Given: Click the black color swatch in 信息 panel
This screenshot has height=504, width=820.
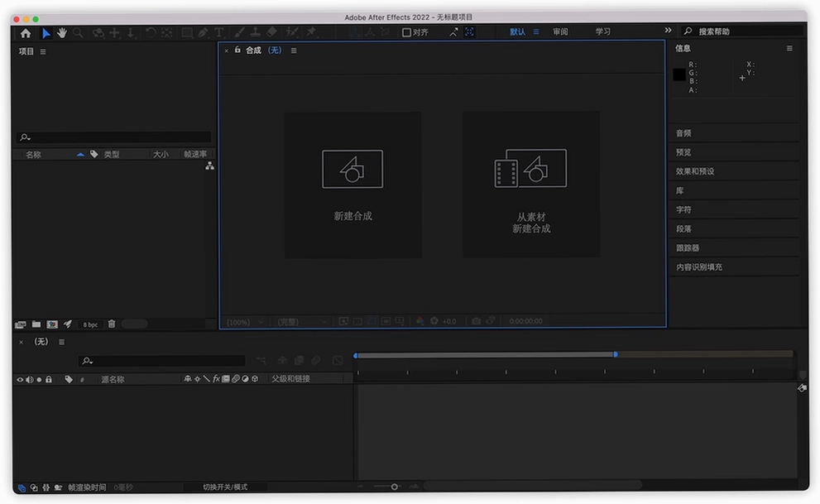Looking at the screenshot, I should pyautogui.click(x=679, y=74).
